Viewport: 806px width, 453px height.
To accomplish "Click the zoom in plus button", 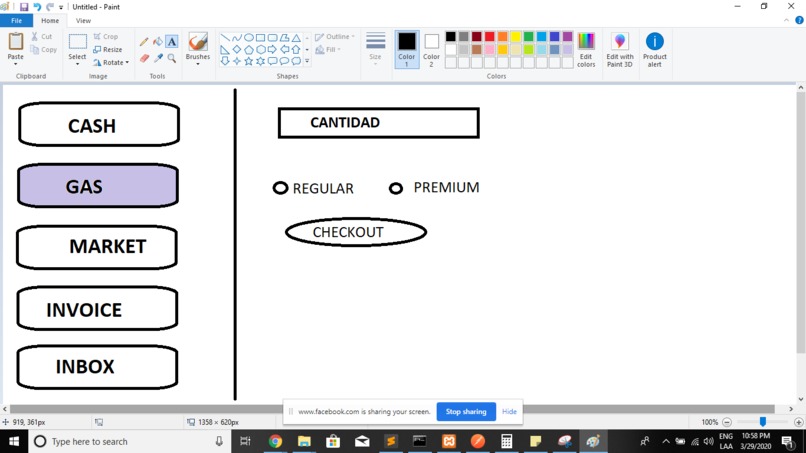I will click(x=798, y=422).
